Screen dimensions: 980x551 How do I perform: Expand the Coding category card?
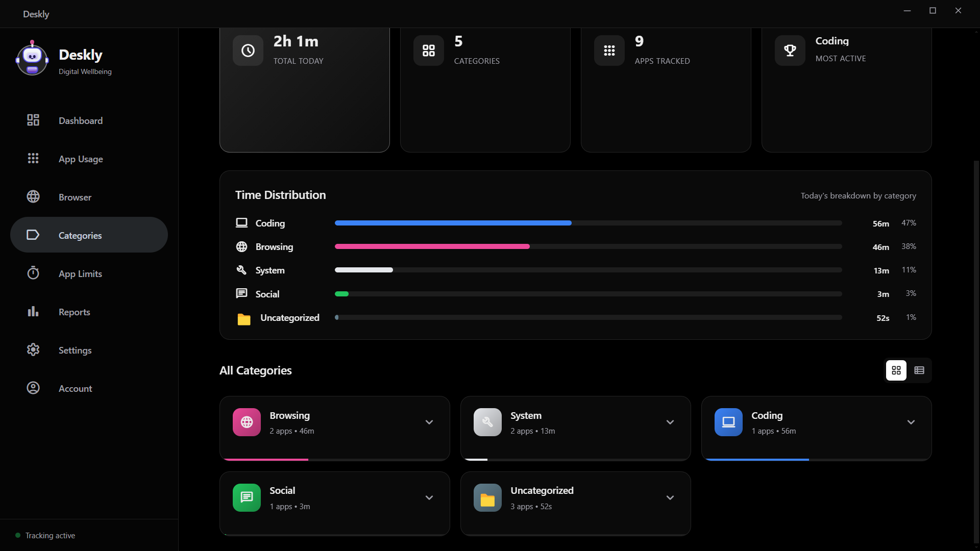point(911,422)
